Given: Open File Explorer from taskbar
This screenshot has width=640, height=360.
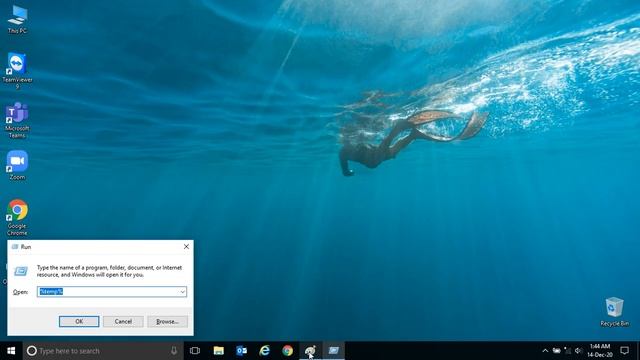Looking at the screenshot, I should click(x=218, y=351).
